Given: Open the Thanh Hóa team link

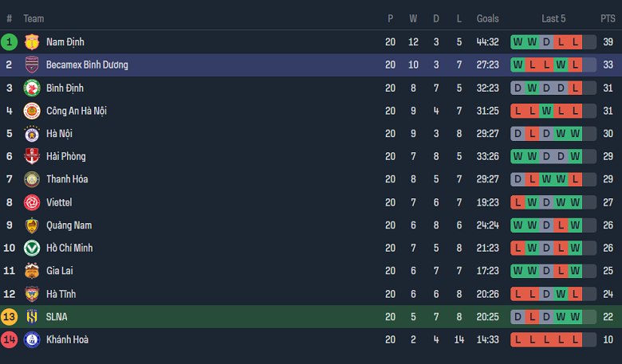Looking at the screenshot, I should (67, 179).
